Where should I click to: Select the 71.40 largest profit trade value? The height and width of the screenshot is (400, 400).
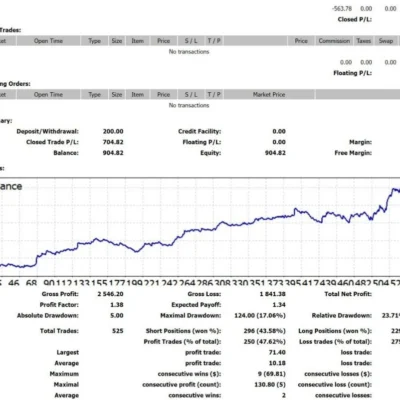coord(277,352)
